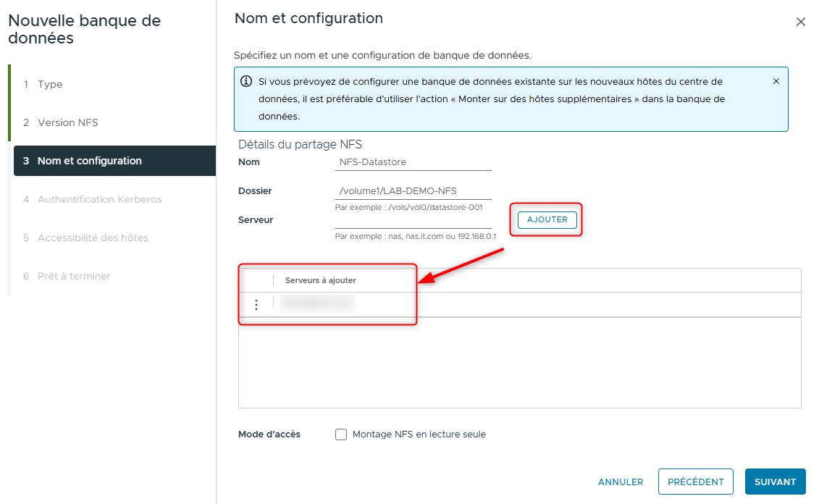Go back with the PRÉCÉDENT button
The height and width of the screenshot is (504, 819).
[695, 482]
